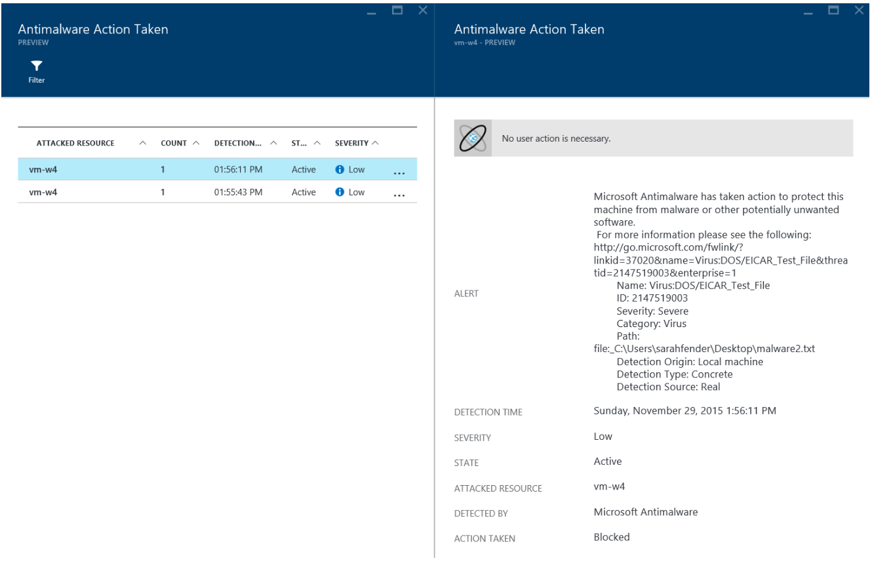The image size is (870, 588).
Task: Click info icon in 01:56:11 PM row
Action: coord(340,169)
